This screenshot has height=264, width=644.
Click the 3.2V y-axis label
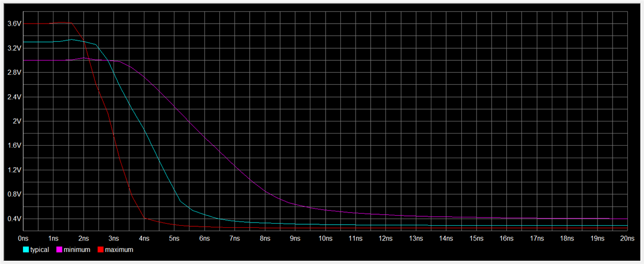pyautogui.click(x=14, y=48)
